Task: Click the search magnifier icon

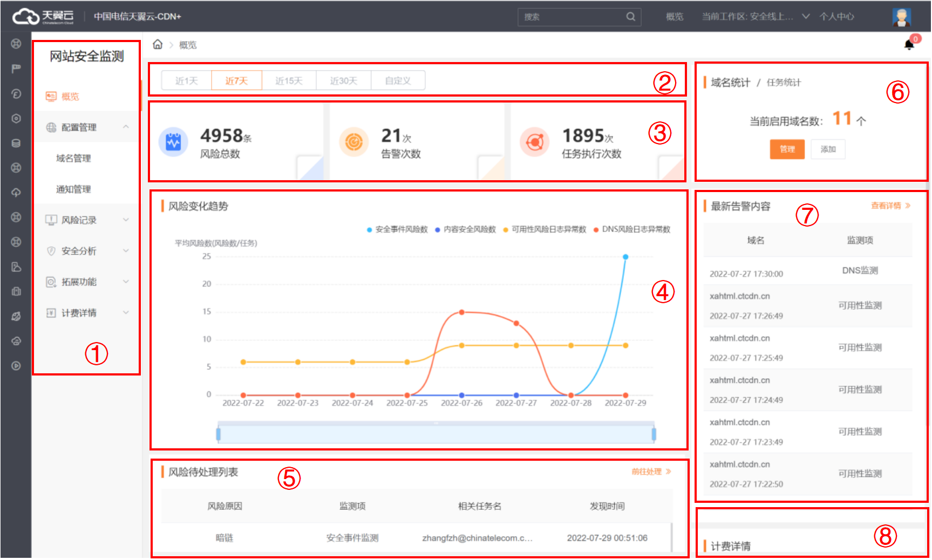Action: pos(630,17)
